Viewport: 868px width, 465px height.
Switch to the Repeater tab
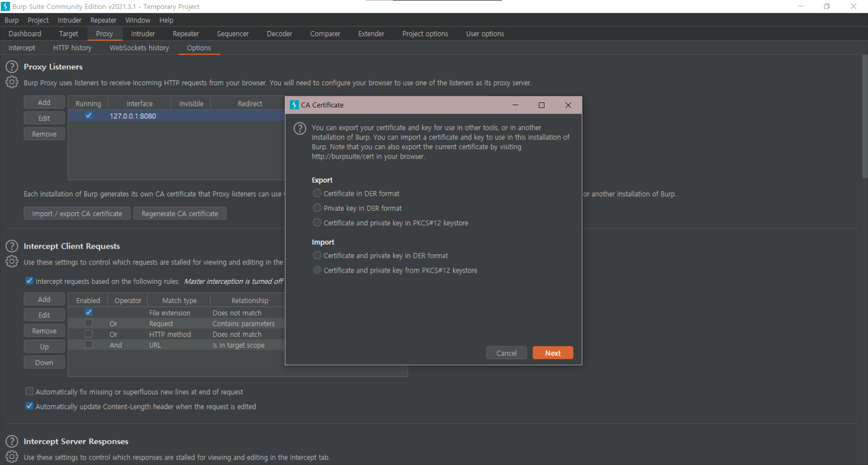coord(186,34)
